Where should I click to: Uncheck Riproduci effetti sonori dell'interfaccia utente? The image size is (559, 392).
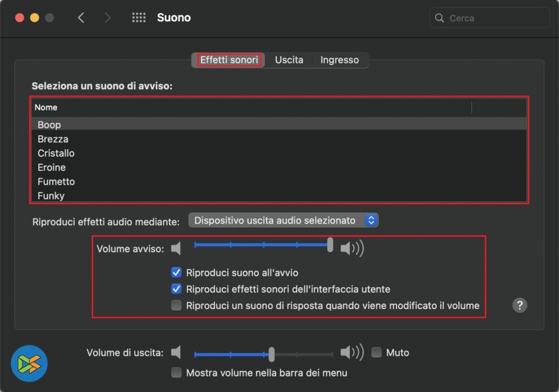pyautogui.click(x=176, y=289)
